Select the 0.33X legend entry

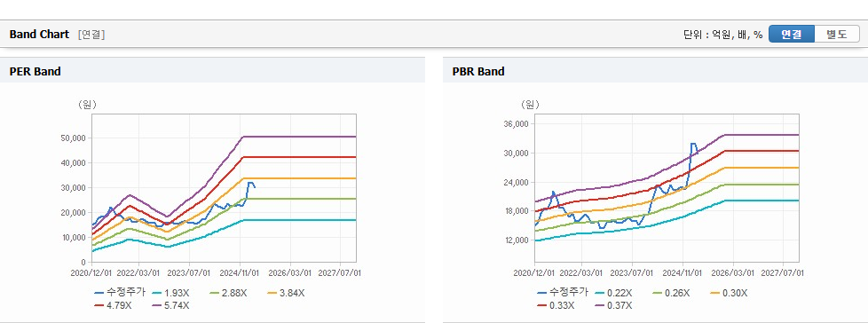point(556,304)
